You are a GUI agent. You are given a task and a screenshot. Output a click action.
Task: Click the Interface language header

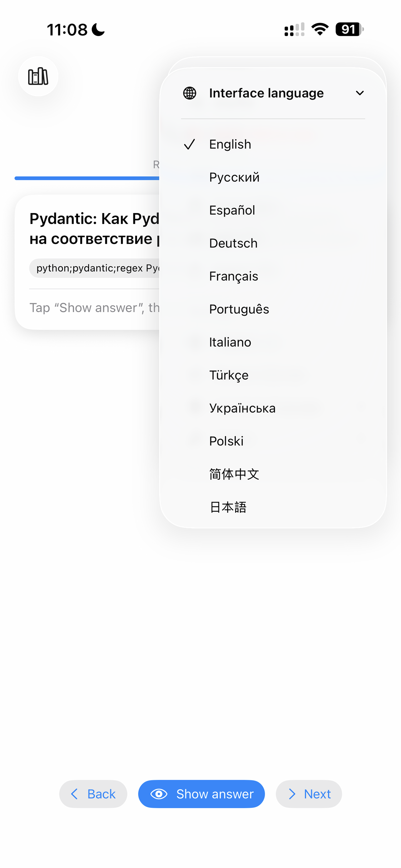point(273,93)
